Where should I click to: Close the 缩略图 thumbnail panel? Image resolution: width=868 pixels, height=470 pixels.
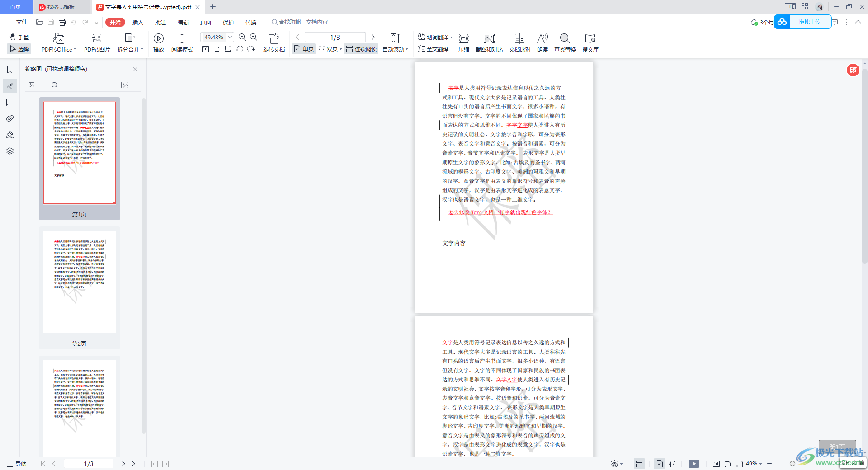(135, 69)
